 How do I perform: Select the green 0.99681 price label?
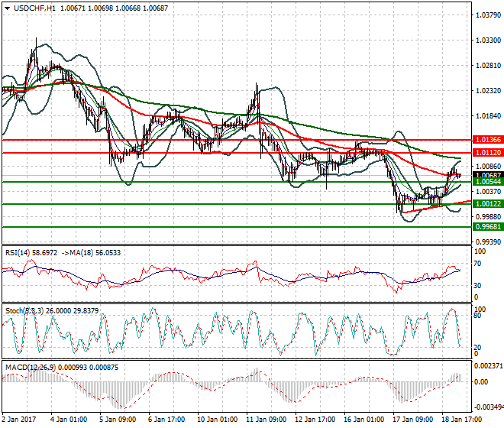click(x=487, y=227)
